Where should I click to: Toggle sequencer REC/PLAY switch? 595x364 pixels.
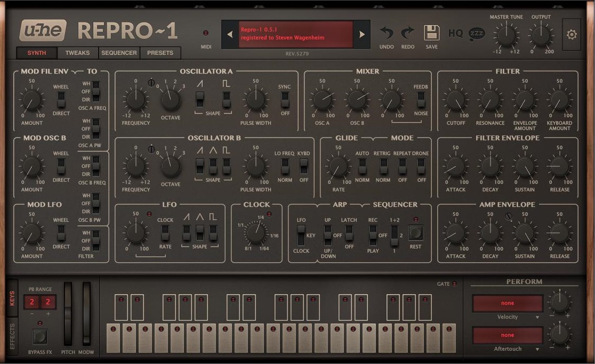[x=373, y=236]
